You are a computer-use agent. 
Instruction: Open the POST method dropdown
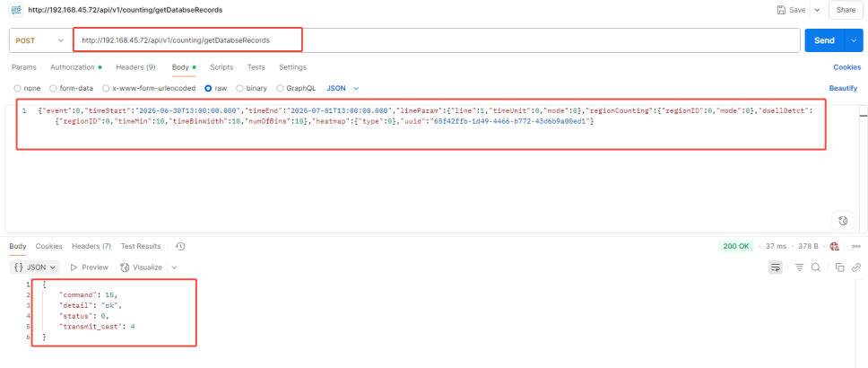click(x=39, y=40)
